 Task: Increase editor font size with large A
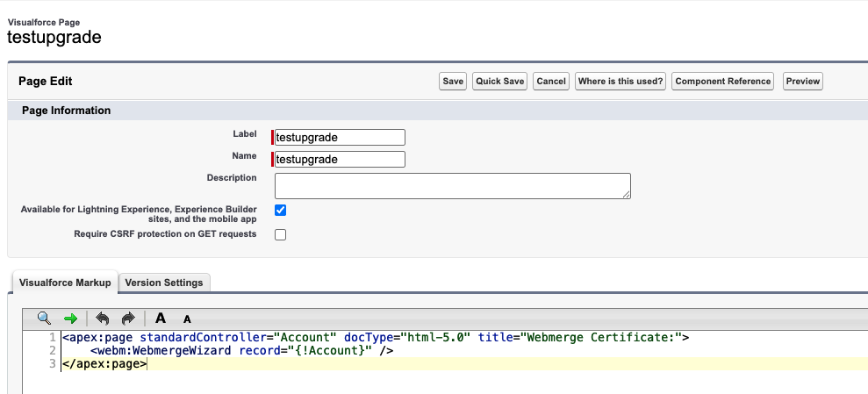[x=161, y=318]
